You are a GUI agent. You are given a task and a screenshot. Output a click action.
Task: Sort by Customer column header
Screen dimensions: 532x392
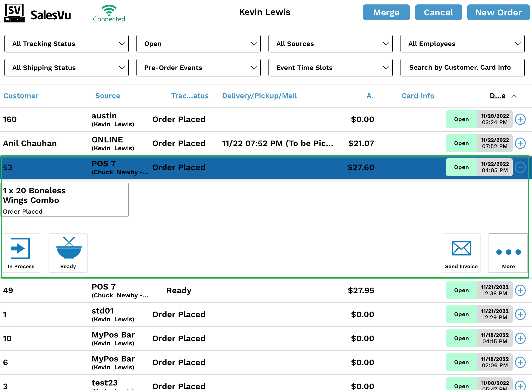(x=21, y=96)
